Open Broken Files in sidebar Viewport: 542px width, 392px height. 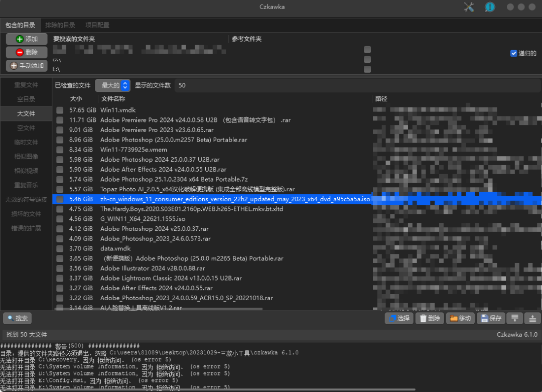pos(26,214)
